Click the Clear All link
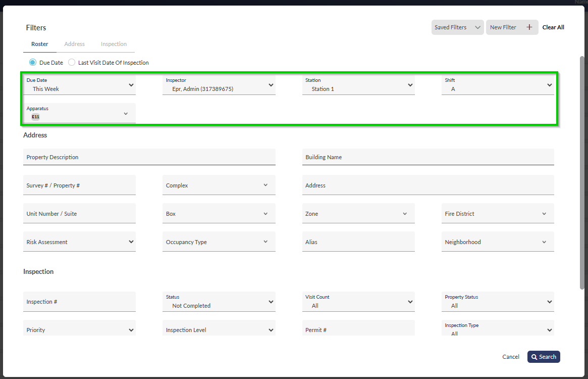Viewport: 588px width, 379px height. (x=553, y=27)
